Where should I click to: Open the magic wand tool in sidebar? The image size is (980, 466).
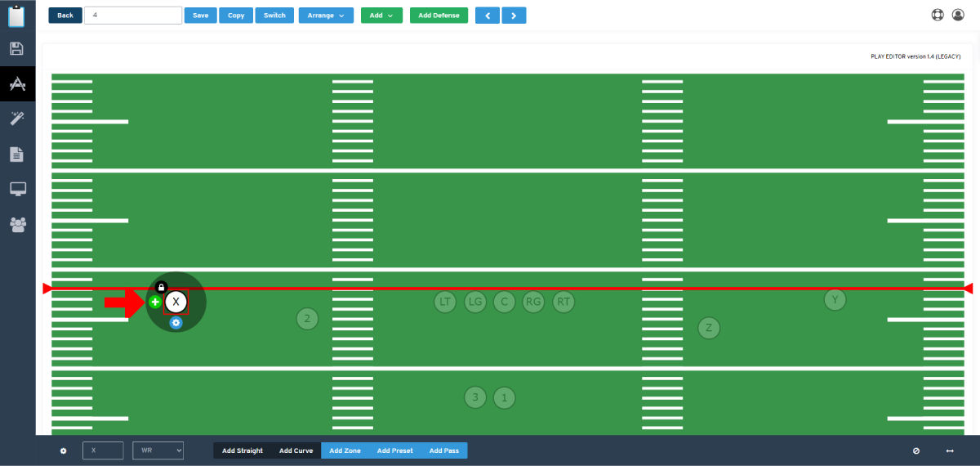17,119
